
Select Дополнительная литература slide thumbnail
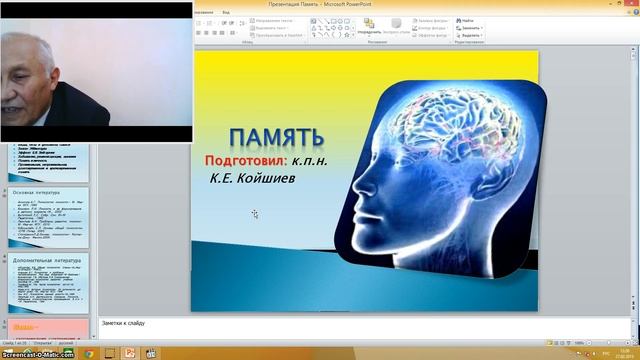click(x=48, y=284)
